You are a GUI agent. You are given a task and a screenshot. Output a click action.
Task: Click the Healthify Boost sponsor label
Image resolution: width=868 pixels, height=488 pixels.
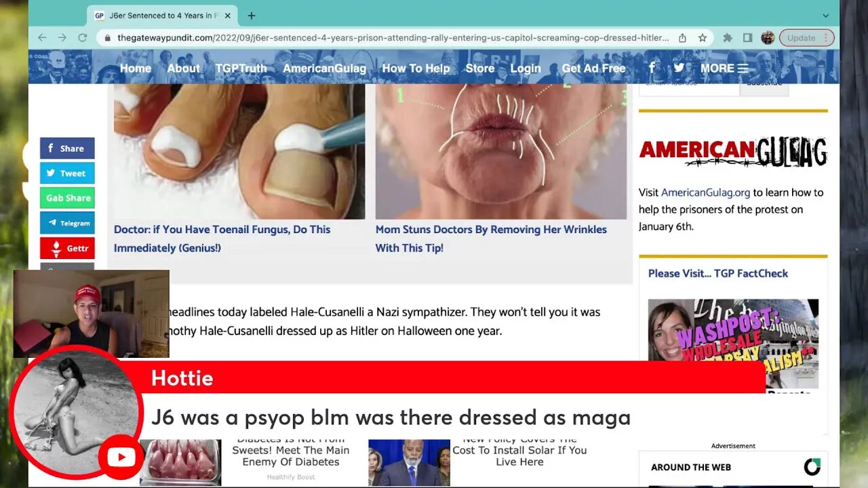pyautogui.click(x=290, y=477)
